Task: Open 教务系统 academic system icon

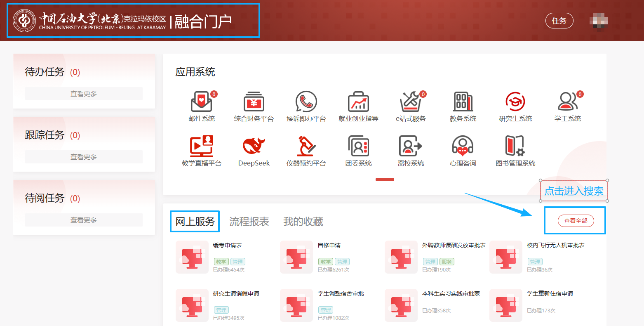Action: pos(463,102)
